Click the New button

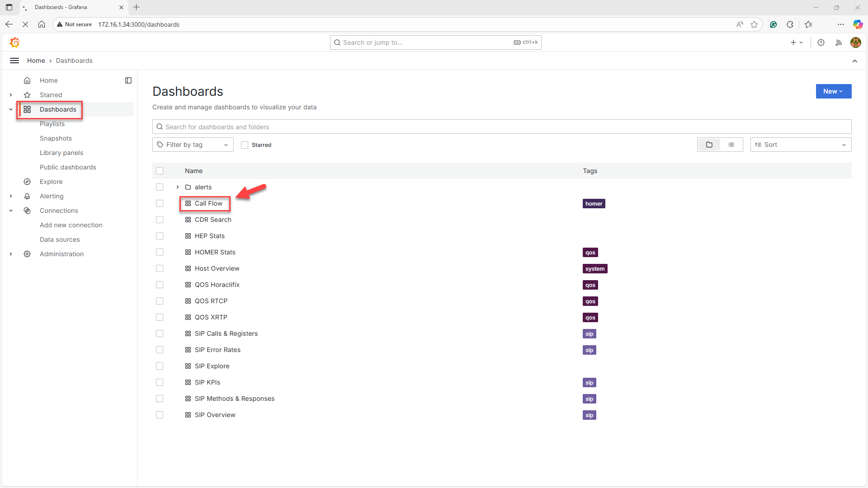(x=833, y=91)
